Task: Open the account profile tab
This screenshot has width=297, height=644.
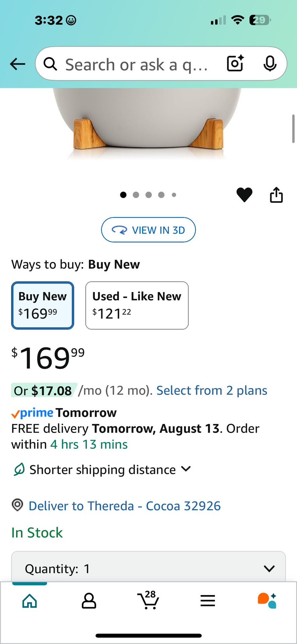Action: click(89, 600)
